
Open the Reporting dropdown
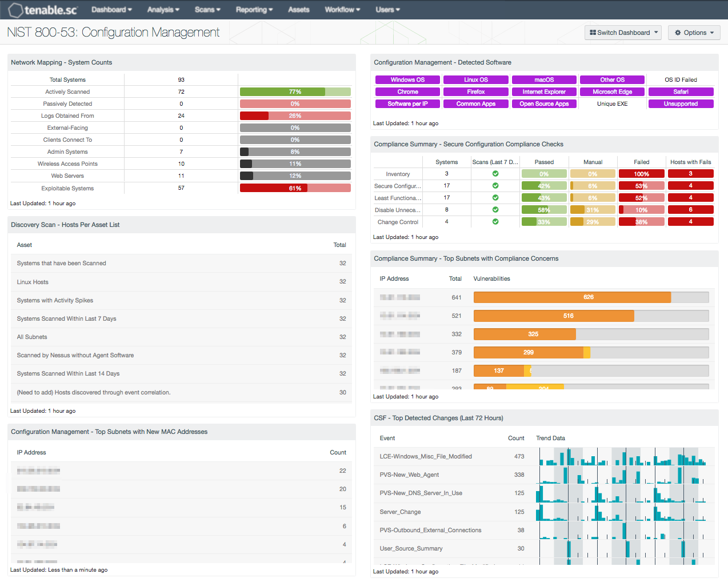(x=254, y=10)
